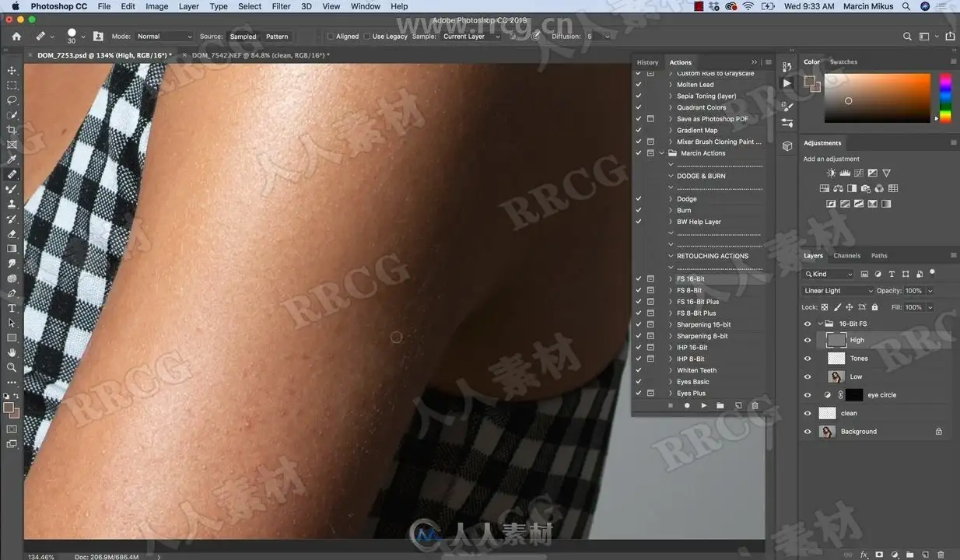Choose the Sampled source button
The height and width of the screenshot is (560, 960).
[243, 37]
